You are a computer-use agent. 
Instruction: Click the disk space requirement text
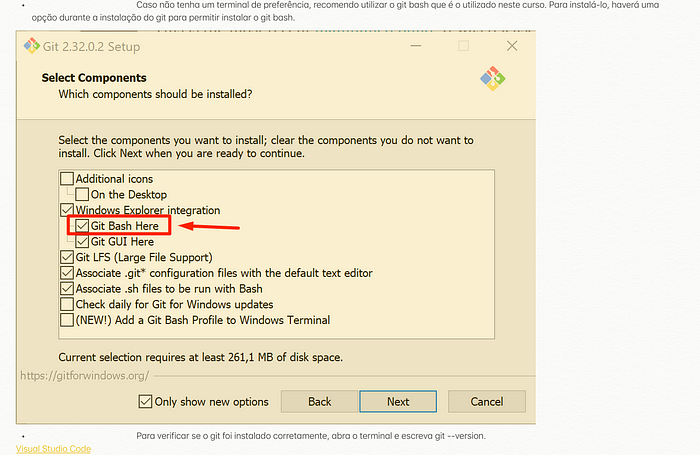coord(200,357)
